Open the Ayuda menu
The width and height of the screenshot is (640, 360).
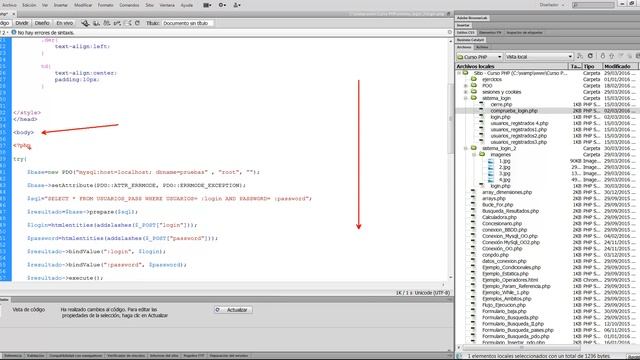tap(187, 5)
